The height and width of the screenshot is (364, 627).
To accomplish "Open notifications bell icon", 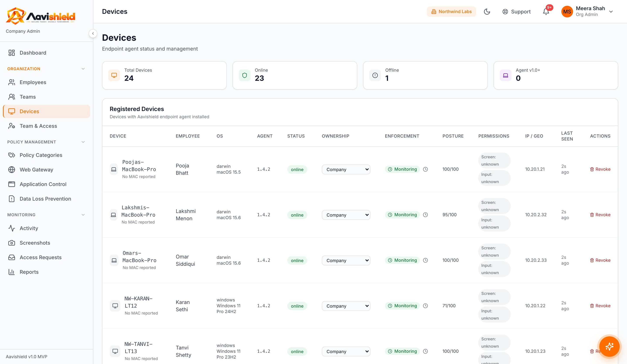I will point(546,12).
